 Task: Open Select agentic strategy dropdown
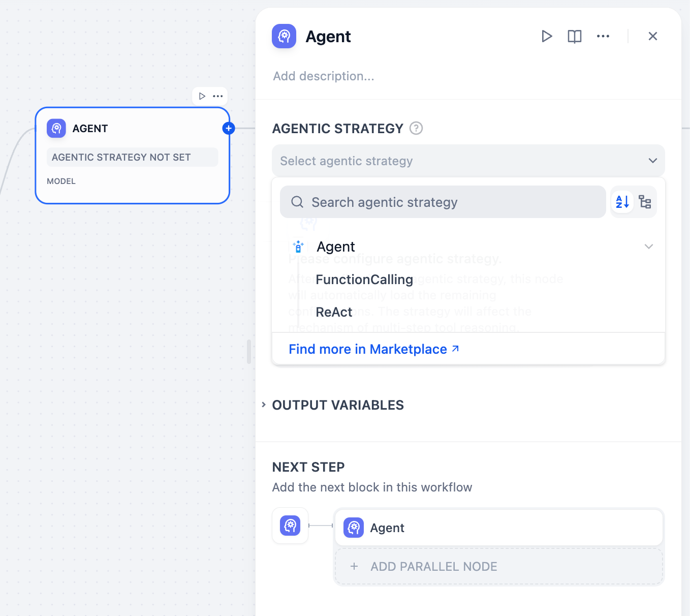(468, 161)
